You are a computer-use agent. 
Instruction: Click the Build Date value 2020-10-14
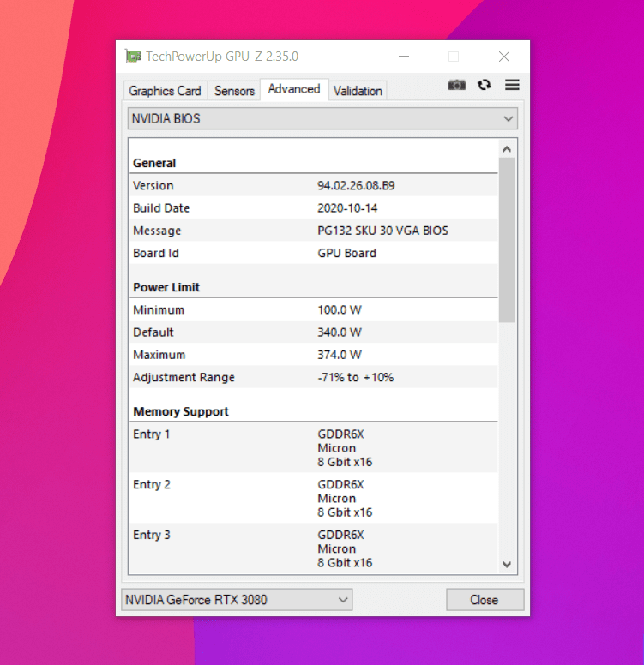tap(347, 207)
